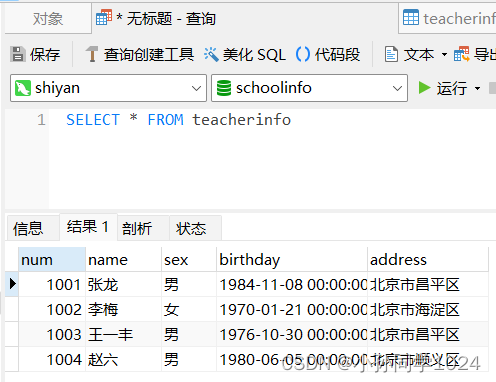Click the Text (文本) document icon
496x382 pixels.
[x=391, y=54]
